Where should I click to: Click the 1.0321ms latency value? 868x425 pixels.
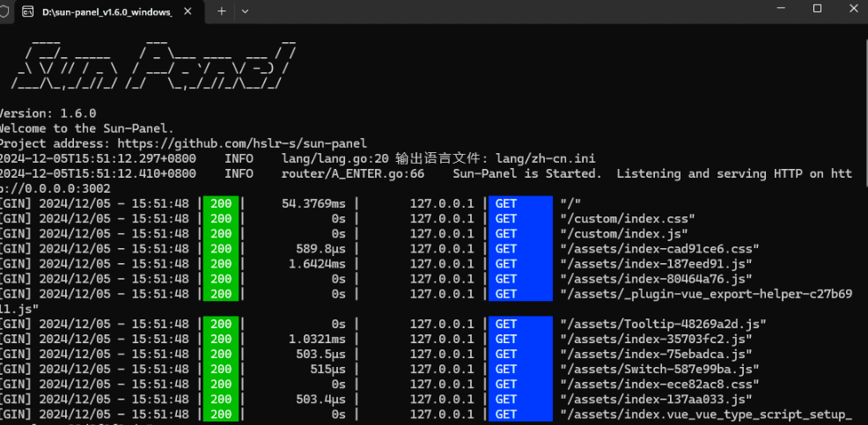tap(317, 339)
